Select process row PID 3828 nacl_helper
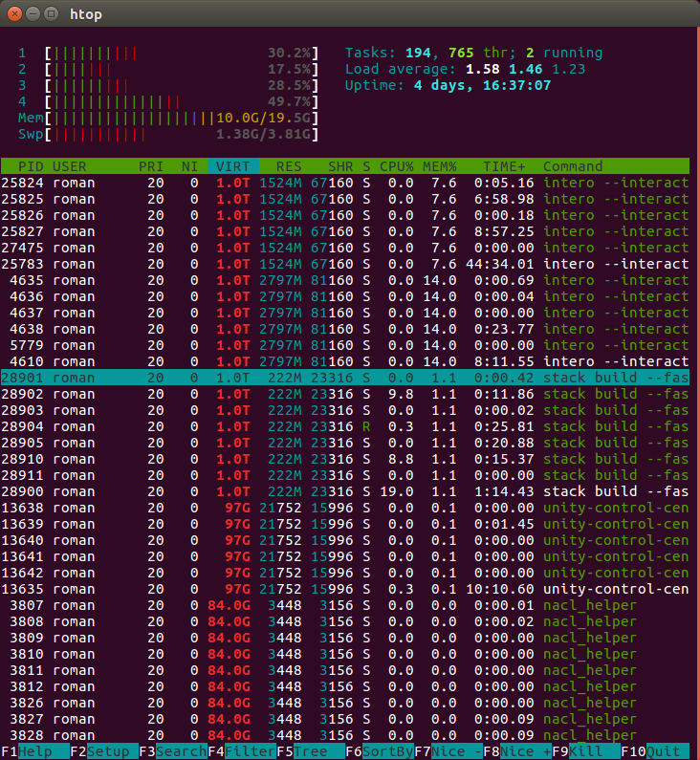The image size is (700, 760). coord(344,735)
